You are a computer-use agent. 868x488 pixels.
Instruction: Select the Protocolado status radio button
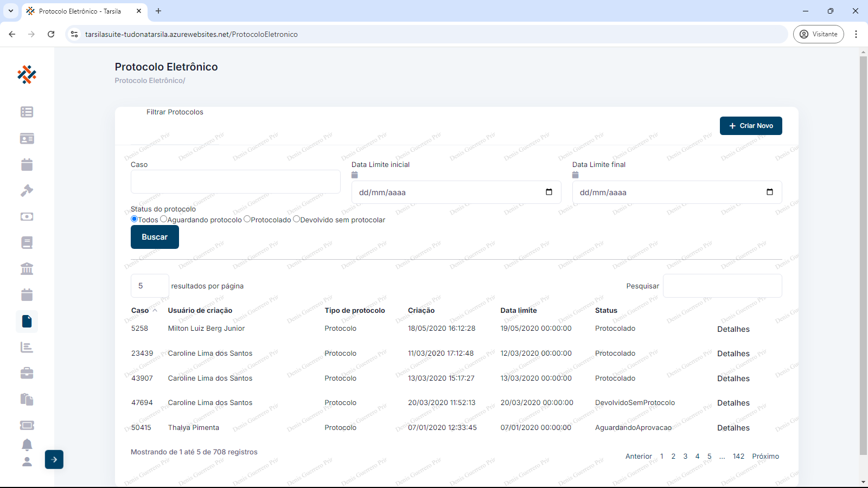[x=247, y=219]
